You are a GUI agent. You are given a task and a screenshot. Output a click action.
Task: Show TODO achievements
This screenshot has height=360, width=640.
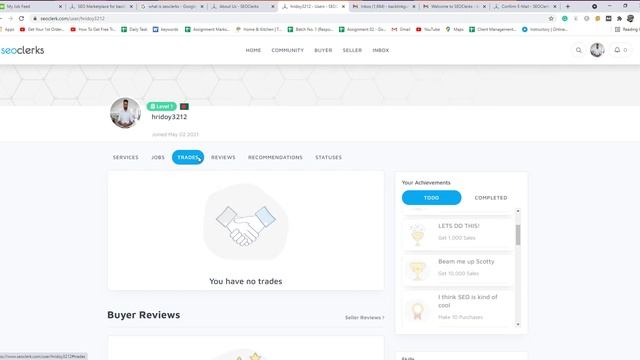[431, 198]
